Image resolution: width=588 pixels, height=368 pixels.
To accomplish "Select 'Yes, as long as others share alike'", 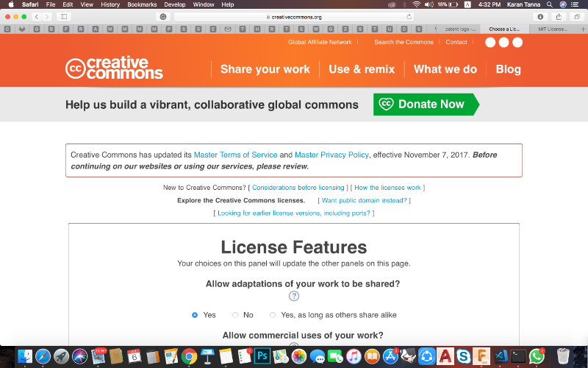I will (x=273, y=315).
